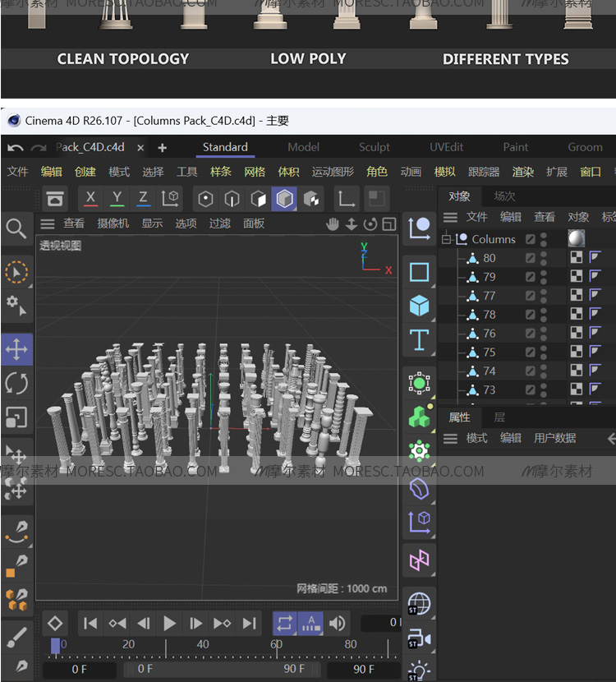Screen dimensions: 616x682
Task: Toggle Y axis lock
Action: [117, 199]
